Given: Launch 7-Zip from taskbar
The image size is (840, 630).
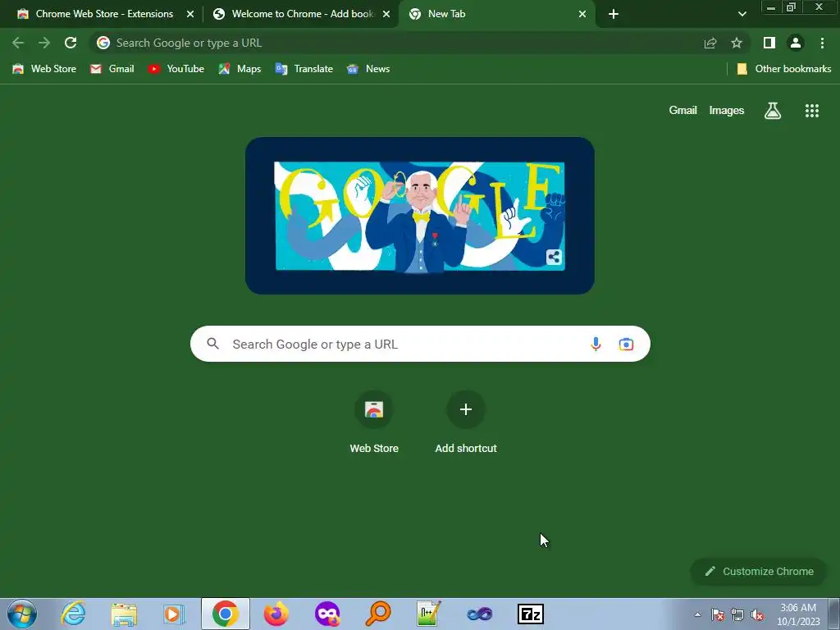Looking at the screenshot, I should point(531,614).
